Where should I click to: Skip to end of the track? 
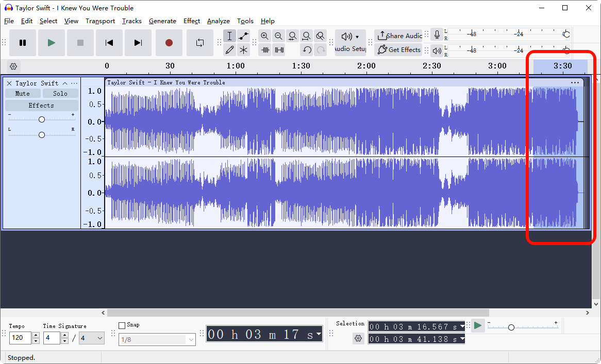(x=138, y=43)
